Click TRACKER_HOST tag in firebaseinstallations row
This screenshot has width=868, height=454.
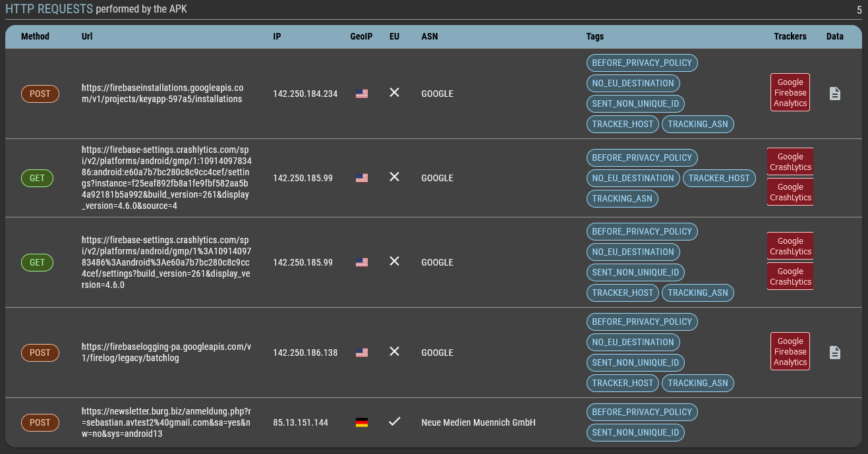[623, 125]
